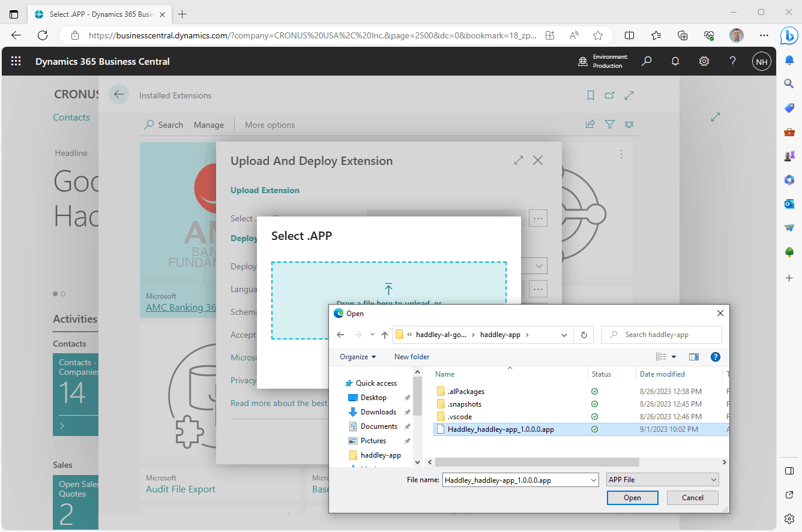The height and width of the screenshot is (532, 802).
Task: Click the Business Central search magnifier
Action: pyautogui.click(x=647, y=61)
